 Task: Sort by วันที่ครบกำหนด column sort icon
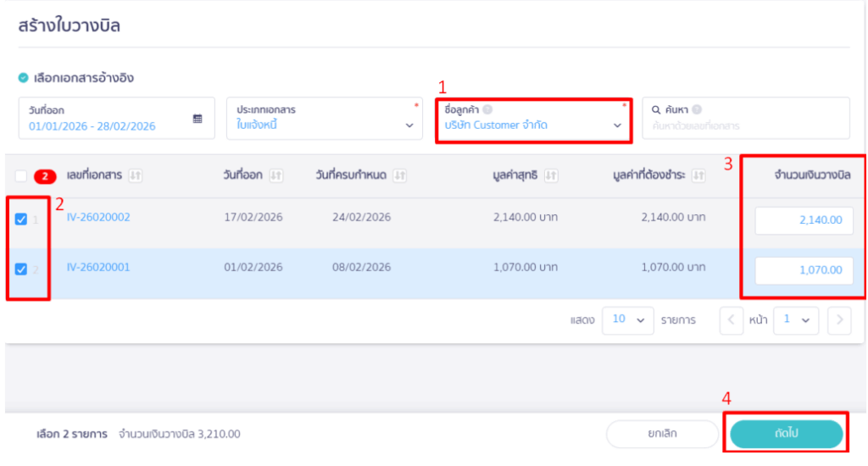400,175
